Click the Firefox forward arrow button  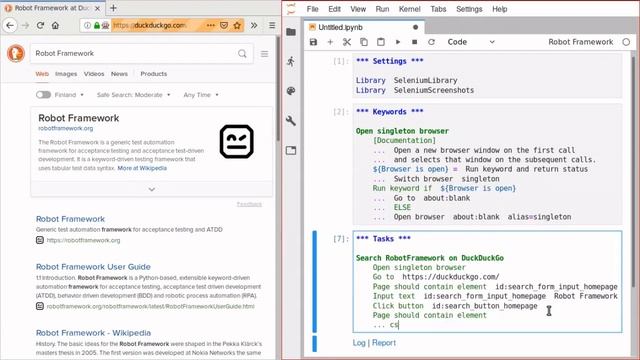[25, 25]
